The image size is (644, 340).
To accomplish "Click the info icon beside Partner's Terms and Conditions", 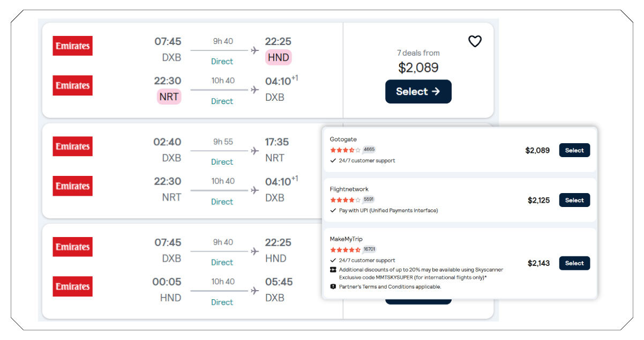I will pos(332,286).
